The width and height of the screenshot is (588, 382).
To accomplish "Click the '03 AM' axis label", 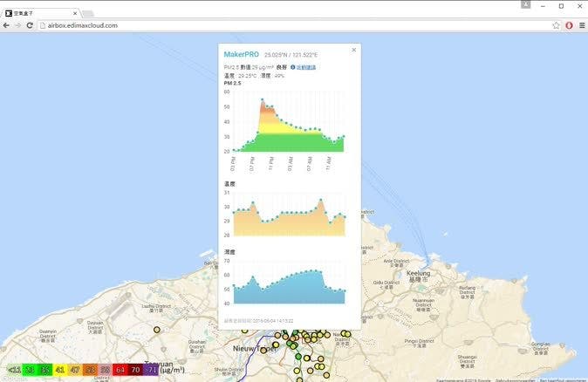I will point(290,164).
